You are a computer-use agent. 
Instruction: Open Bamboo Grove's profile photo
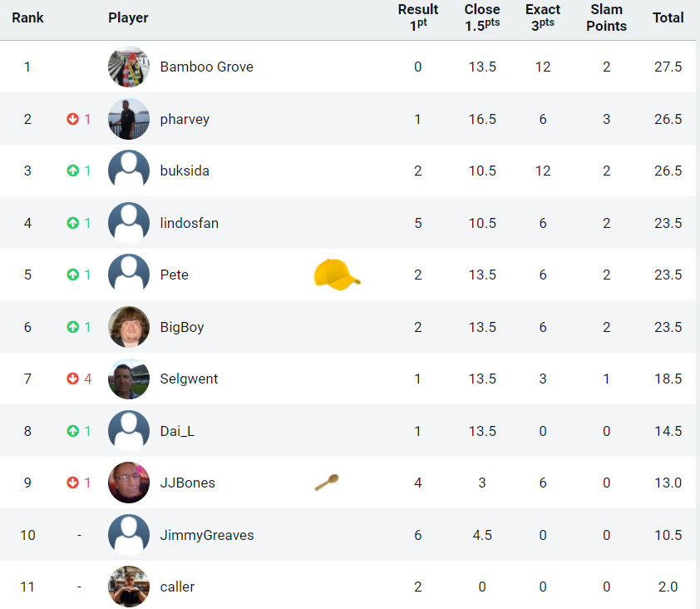coord(129,67)
